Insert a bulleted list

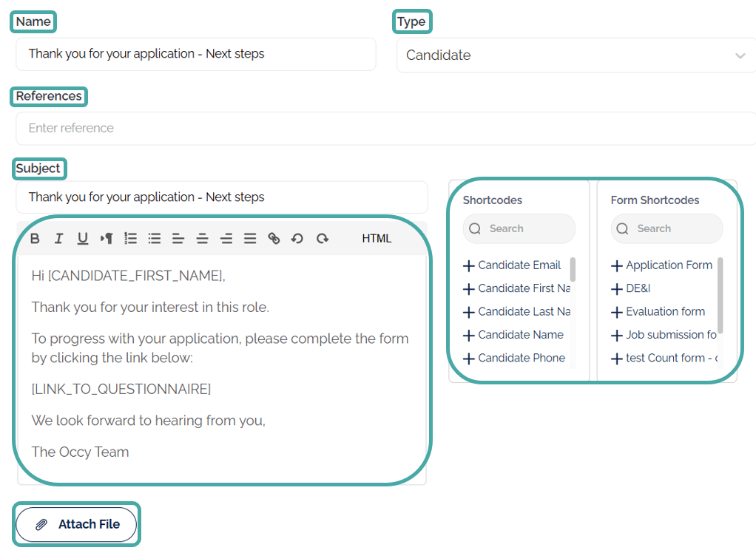[155, 238]
